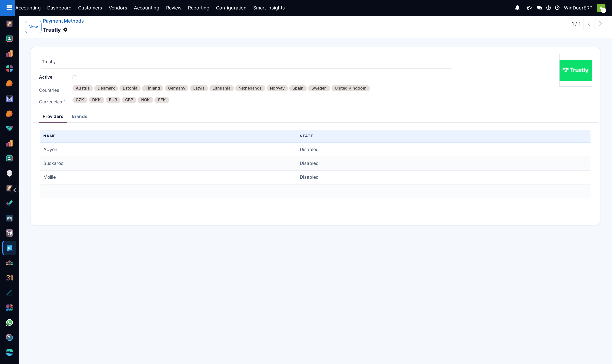Switch to the Brands tab
612x364 pixels.
pos(80,116)
